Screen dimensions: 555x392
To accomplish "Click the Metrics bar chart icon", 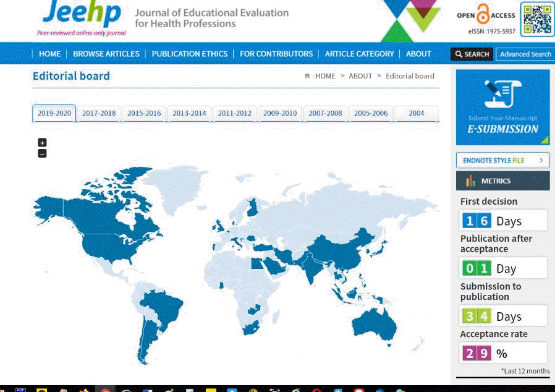I will click(x=470, y=181).
